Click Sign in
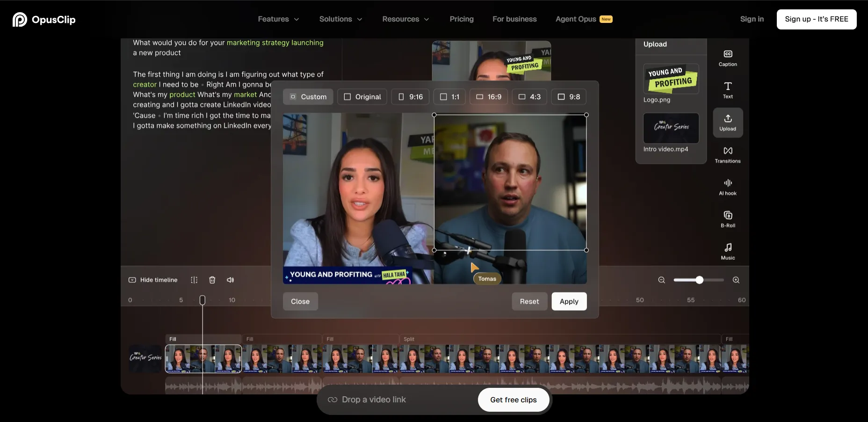Image resolution: width=868 pixels, height=422 pixels. tap(752, 19)
